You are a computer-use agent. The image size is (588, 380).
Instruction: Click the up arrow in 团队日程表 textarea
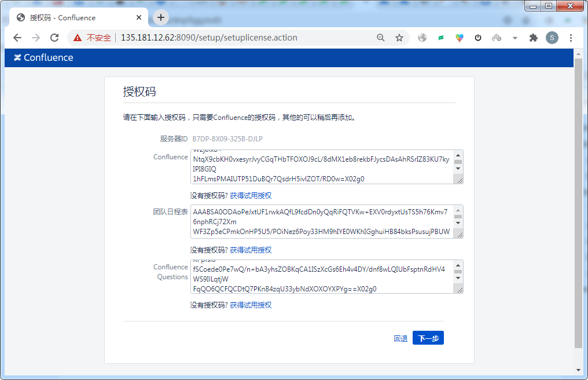pos(458,210)
